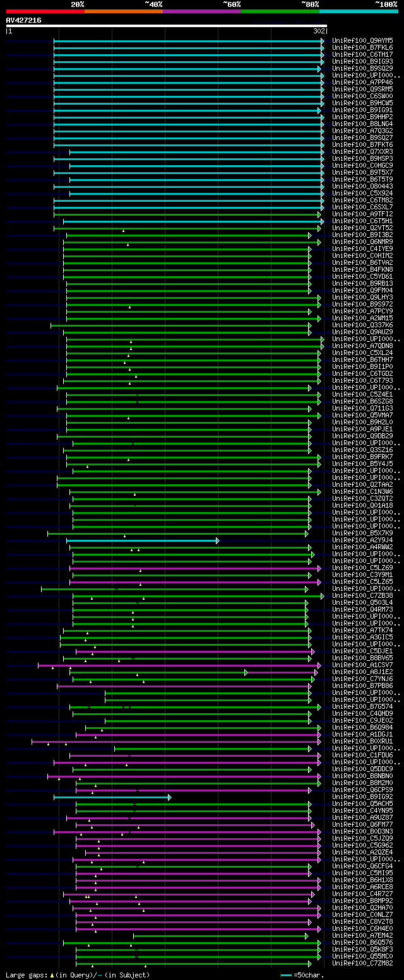
Task: Select hit label UniRef100_B9IG92
Action: [x=364, y=796]
